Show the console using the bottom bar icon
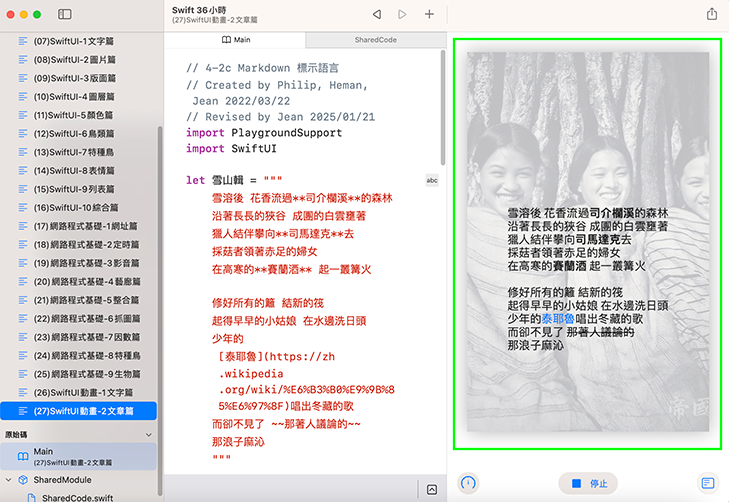The height and width of the screenshot is (502, 729). click(x=431, y=489)
